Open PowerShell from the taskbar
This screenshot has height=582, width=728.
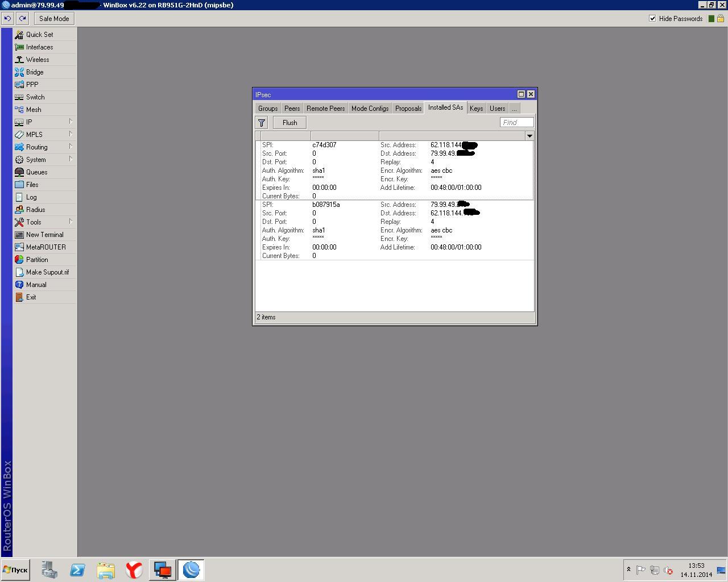click(x=77, y=570)
